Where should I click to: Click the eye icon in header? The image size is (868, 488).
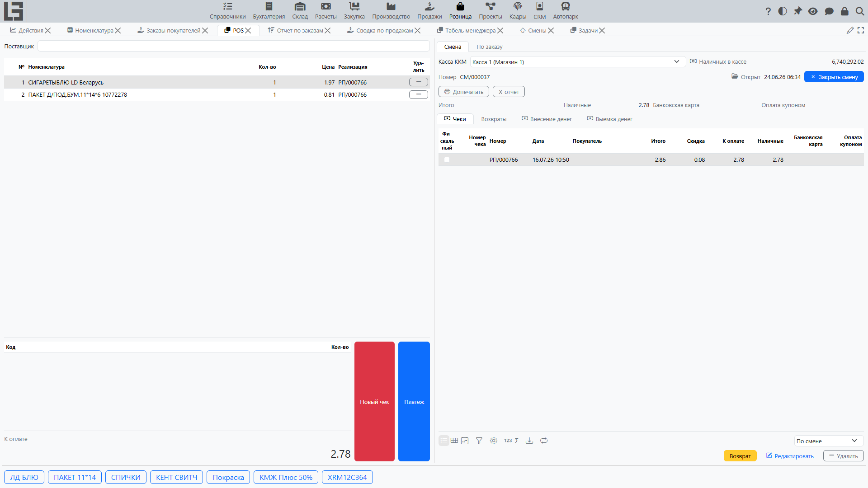pyautogui.click(x=813, y=11)
